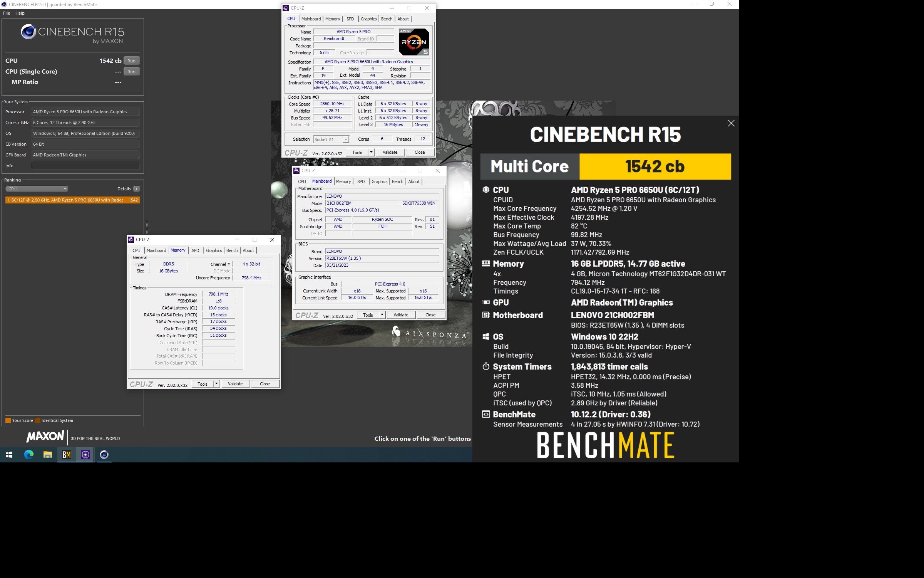Click the DRAM Frequency 798.1 MHz value

pos(218,294)
